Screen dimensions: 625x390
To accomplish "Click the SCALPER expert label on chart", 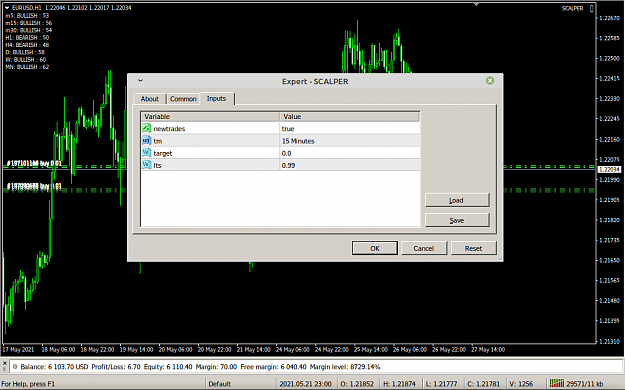I will click(x=572, y=8).
